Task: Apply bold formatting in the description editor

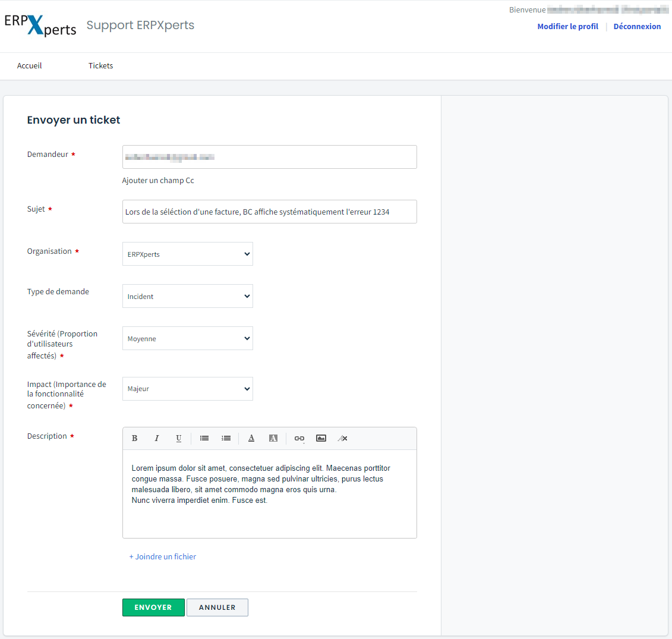Action: [x=135, y=438]
